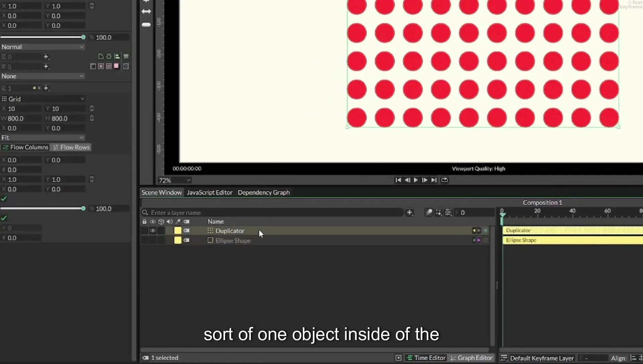Click the add layer plus button
This screenshot has width=643, height=364.
point(410,212)
